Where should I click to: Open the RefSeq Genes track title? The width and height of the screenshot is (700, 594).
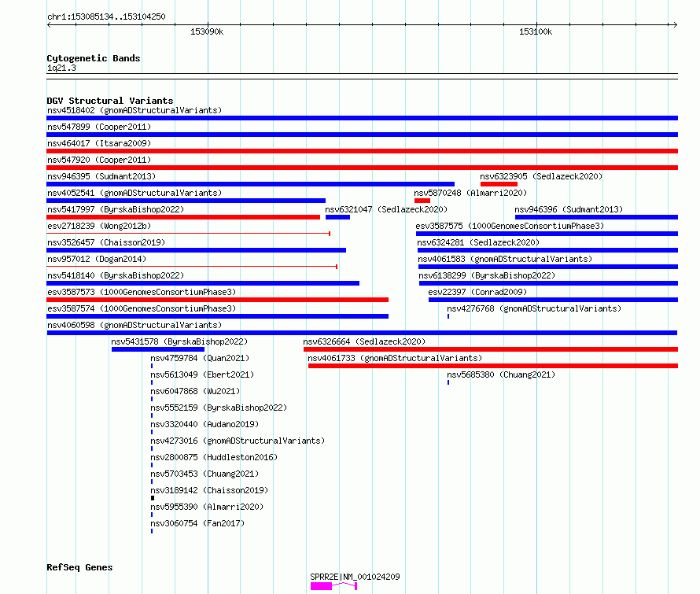(79, 567)
